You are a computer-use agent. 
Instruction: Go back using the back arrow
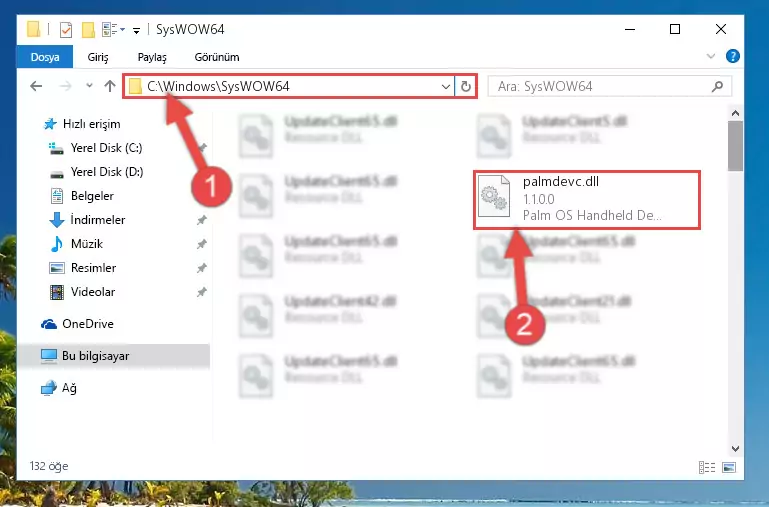coord(36,86)
